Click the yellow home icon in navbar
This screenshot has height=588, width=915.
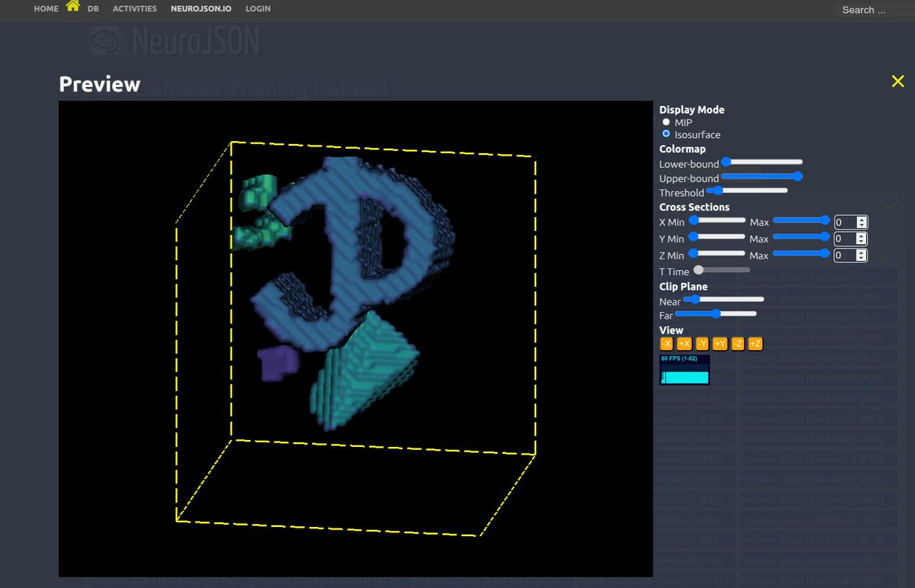coord(73,7)
